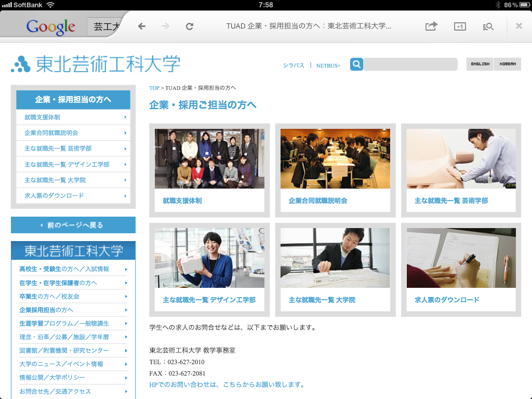Open sidebar item 主な就職先一覧 大学院
Image resolution: width=532 pixels, height=399 pixels.
point(73,180)
